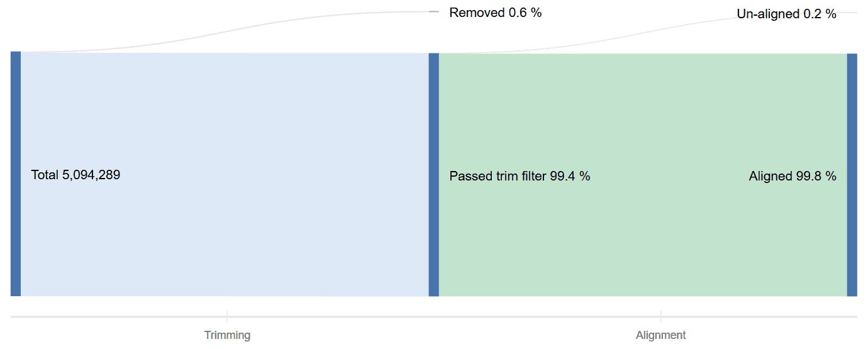Viewport: 868px width, 349px height.
Task: Click the Removed 0.6 % label
Action: [496, 13]
